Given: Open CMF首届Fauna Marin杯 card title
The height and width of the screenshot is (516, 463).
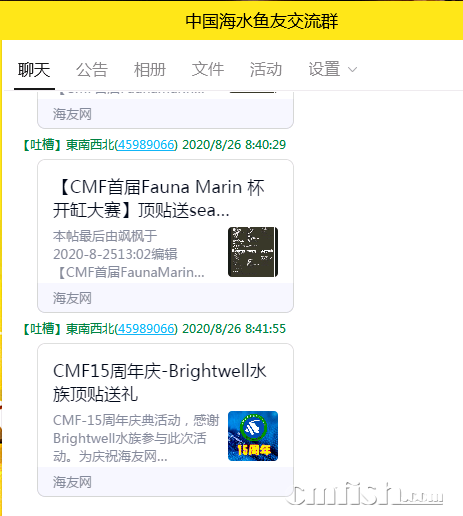Looking at the screenshot, I should pos(159,199).
